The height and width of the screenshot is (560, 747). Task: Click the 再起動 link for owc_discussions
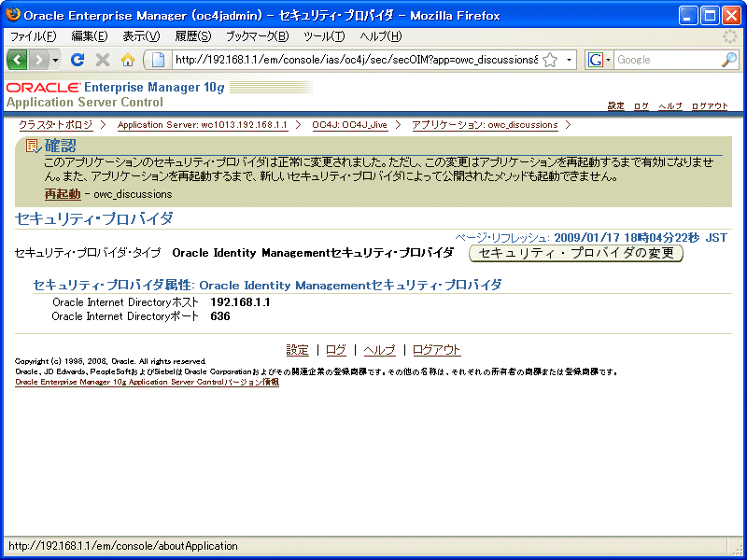[x=63, y=194]
